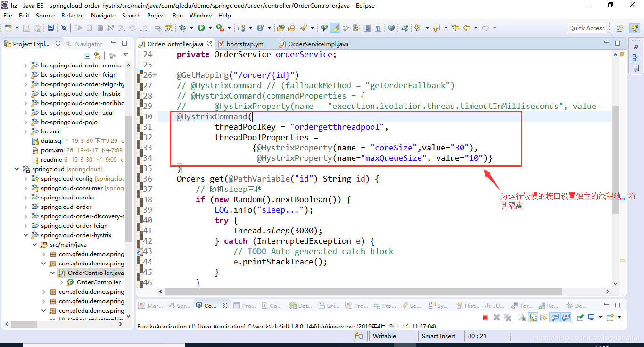Open the Navigate menu
This screenshot has height=347, width=644.
coord(103,15)
